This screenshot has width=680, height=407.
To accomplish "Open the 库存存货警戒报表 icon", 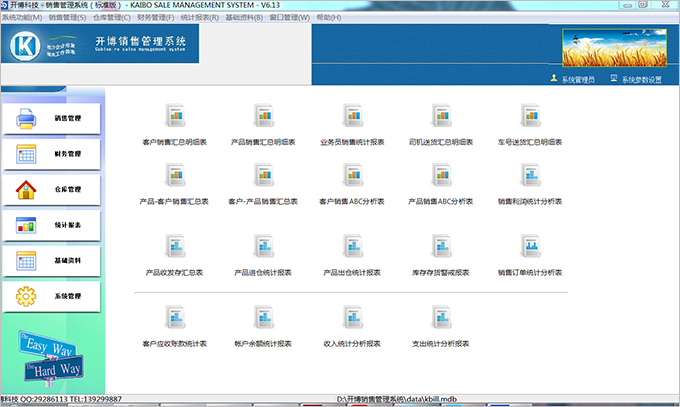I will 441,246.
